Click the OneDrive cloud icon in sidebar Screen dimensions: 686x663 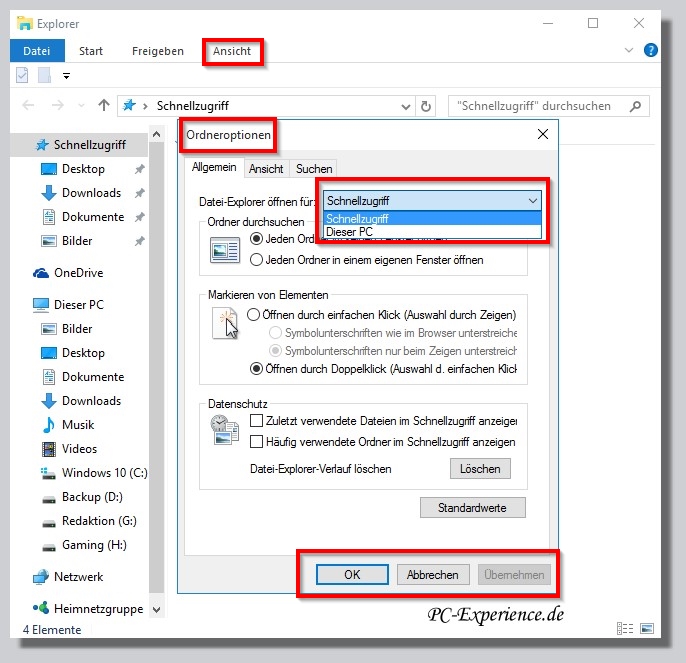[41, 273]
